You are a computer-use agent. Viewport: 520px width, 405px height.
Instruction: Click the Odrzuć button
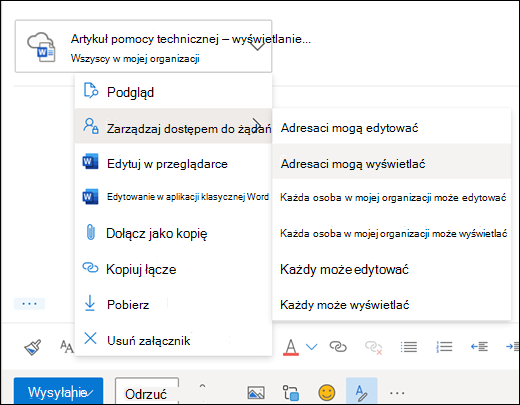pos(147,392)
